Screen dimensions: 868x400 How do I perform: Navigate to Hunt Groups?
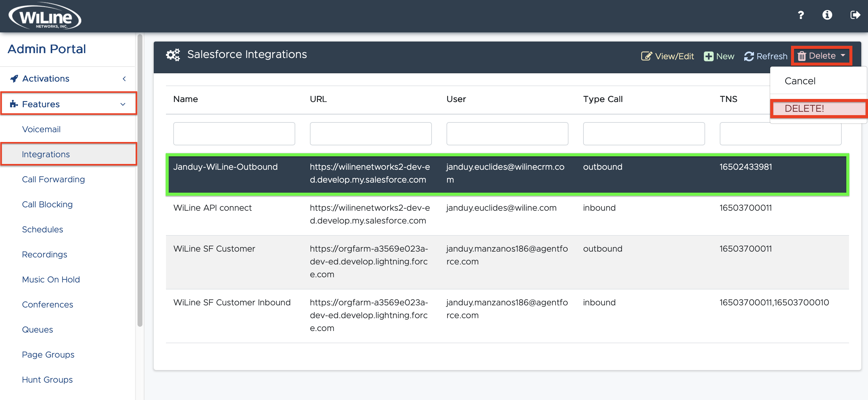47,380
